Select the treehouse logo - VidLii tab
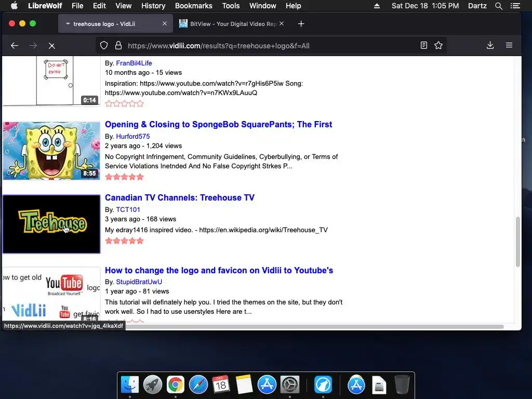Viewport: 532px width, 399px height. pos(115,24)
